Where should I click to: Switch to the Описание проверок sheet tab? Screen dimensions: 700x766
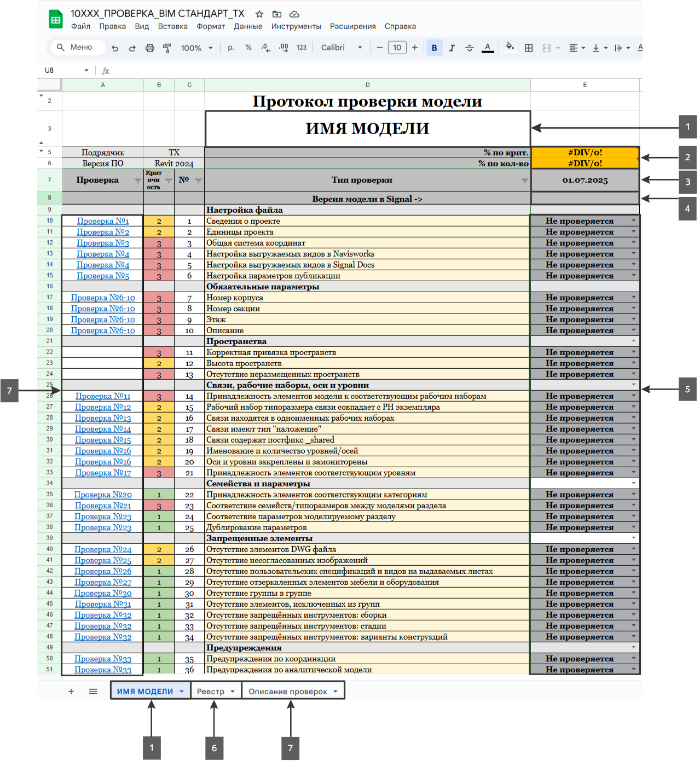pos(288,692)
